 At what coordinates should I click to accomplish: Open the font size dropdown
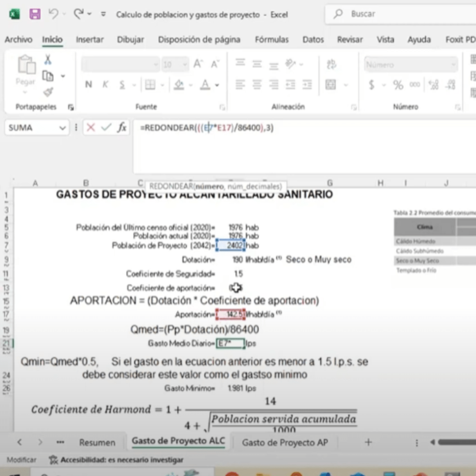[185, 65]
